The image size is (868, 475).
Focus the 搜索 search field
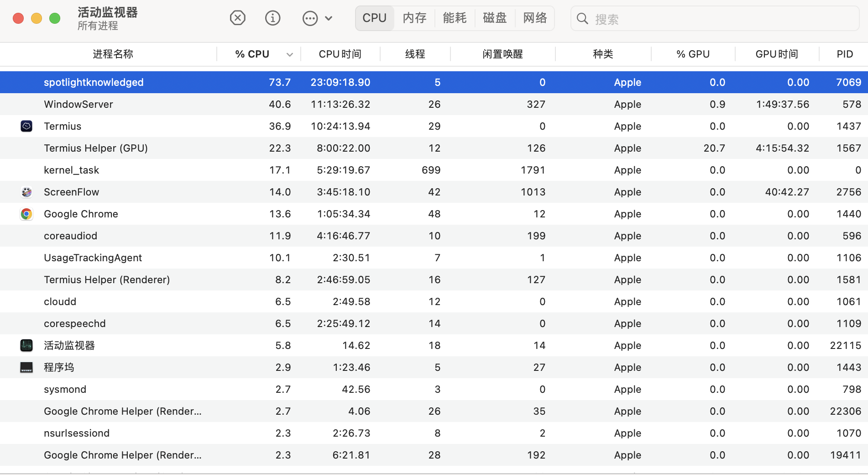coord(715,19)
